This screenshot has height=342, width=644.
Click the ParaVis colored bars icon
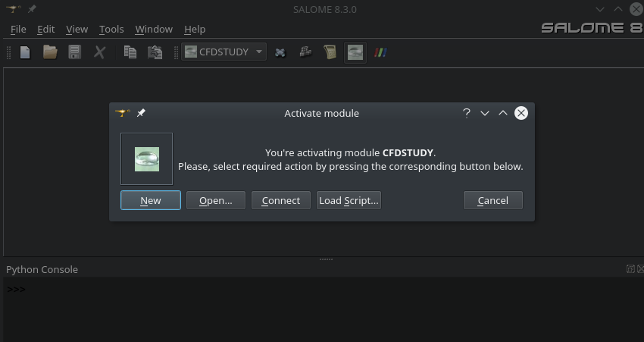pyautogui.click(x=380, y=52)
